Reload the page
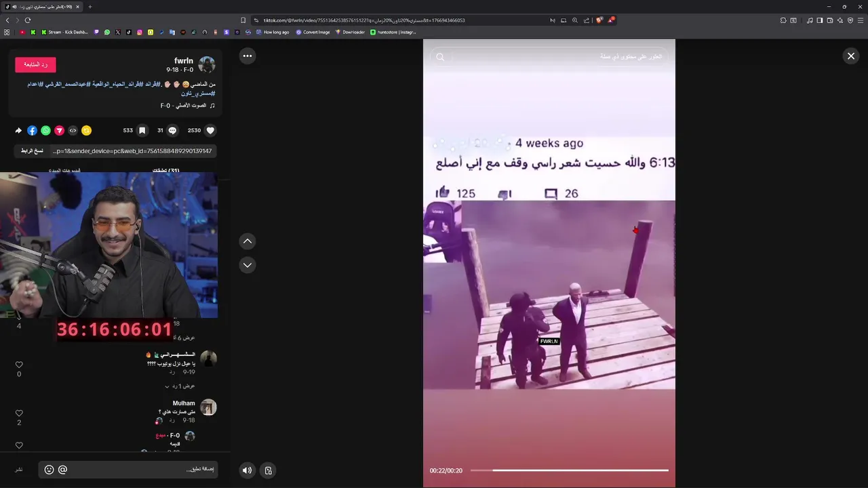 click(27, 20)
